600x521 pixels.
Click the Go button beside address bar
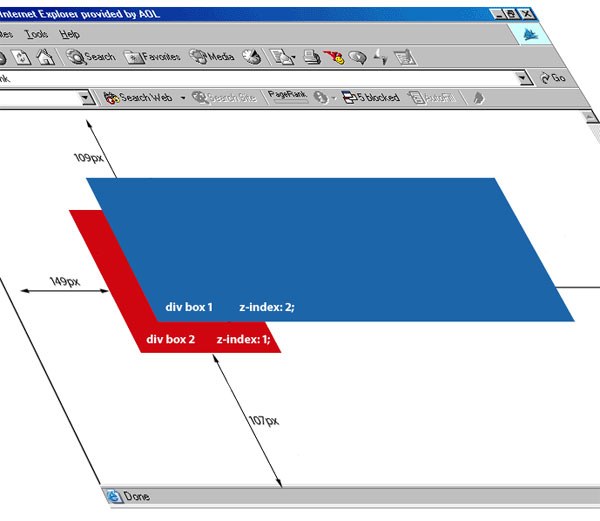(x=553, y=77)
